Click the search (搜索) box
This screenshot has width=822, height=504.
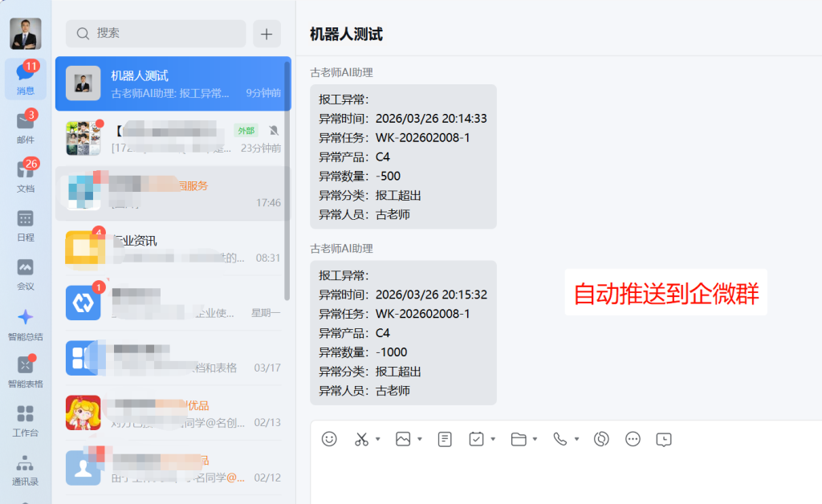coord(156,34)
